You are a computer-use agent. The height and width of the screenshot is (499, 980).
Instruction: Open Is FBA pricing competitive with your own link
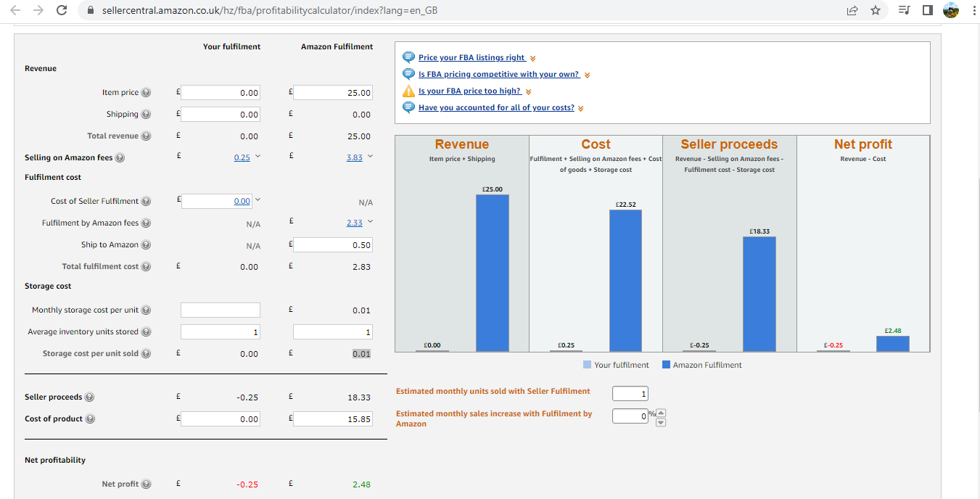coord(499,74)
